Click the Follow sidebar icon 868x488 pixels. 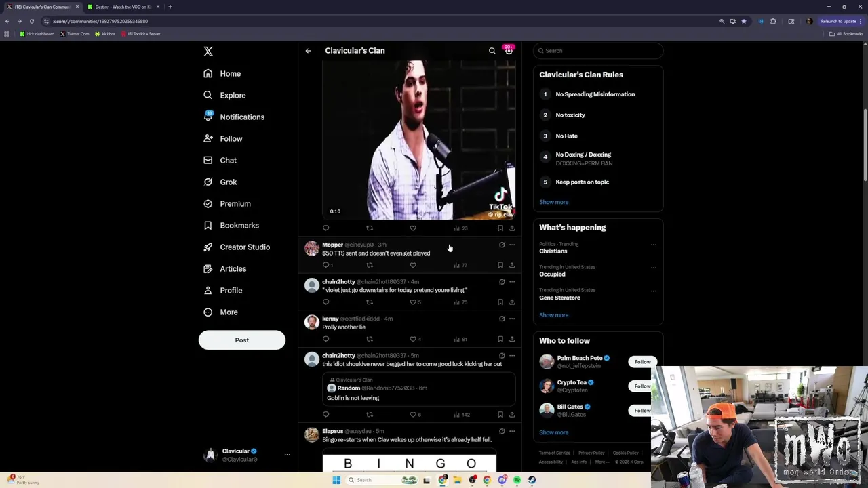coord(208,138)
